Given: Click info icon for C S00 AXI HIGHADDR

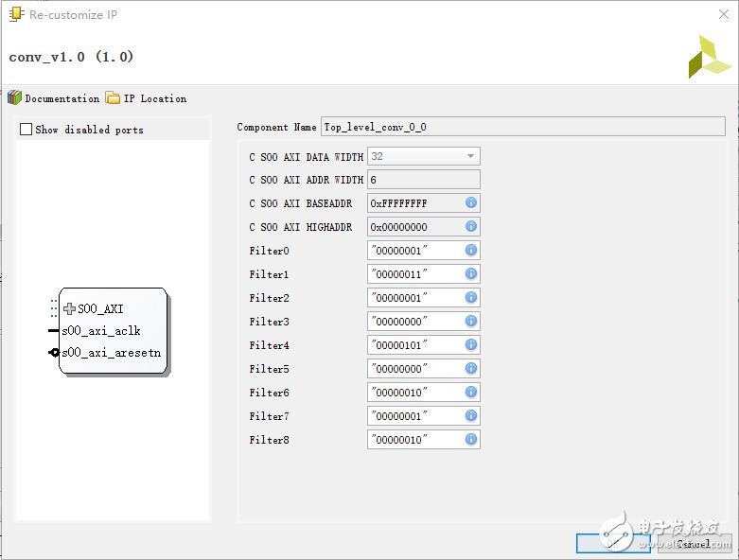Looking at the screenshot, I should pyautogui.click(x=470, y=227).
